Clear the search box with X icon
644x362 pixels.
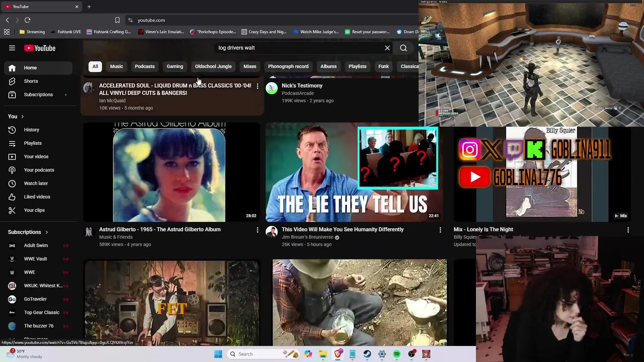pyautogui.click(x=387, y=48)
